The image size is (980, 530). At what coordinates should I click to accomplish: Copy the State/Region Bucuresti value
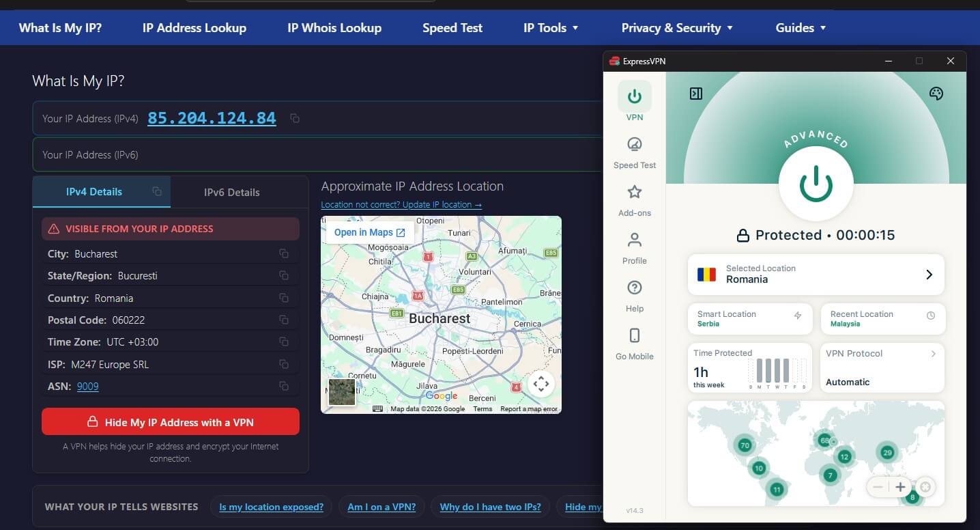[284, 276]
